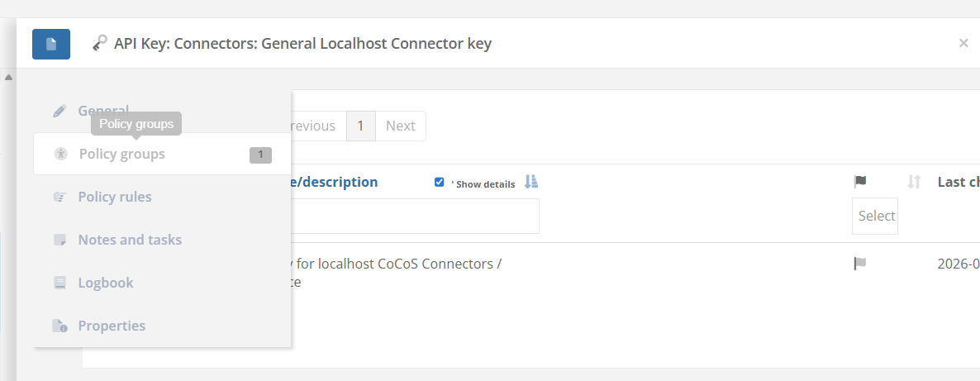
Task: Toggle the flag on the CoCoS Connectors row
Action: coord(860,264)
